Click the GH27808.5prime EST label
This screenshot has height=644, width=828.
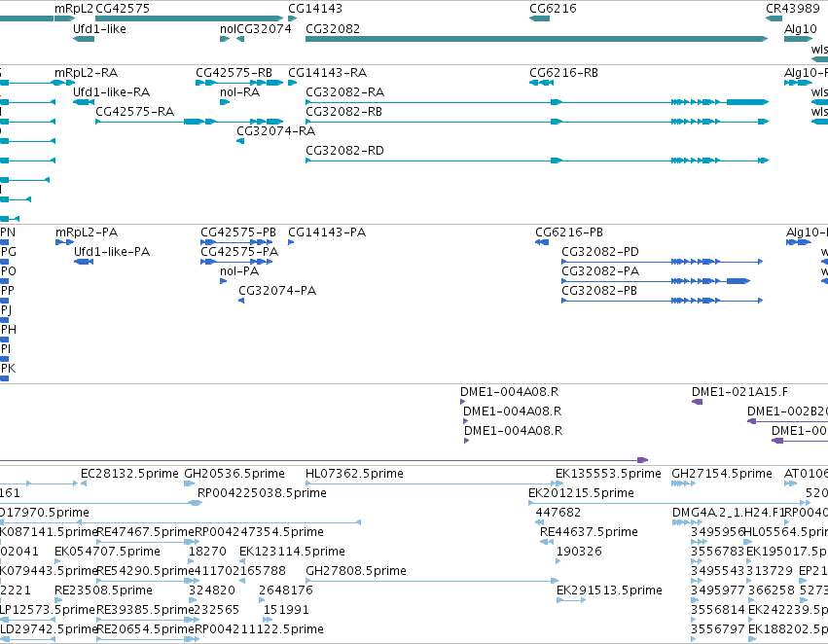(x=356, y=571)
